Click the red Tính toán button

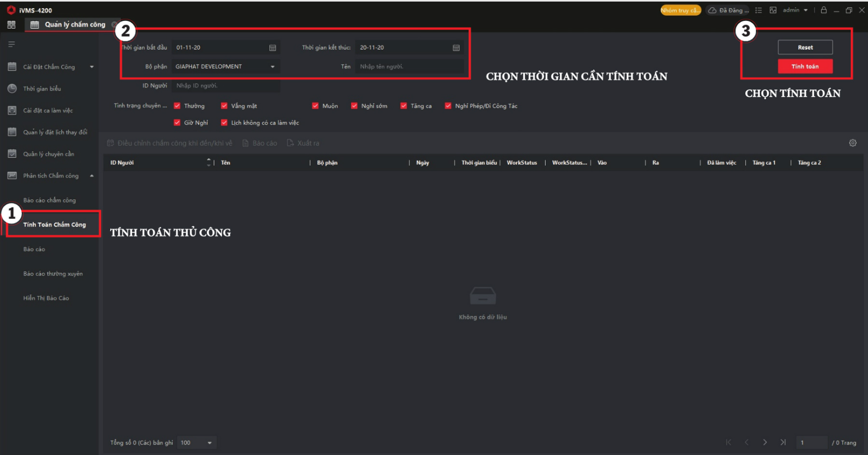pyautogui.click(x=805, y=67)
